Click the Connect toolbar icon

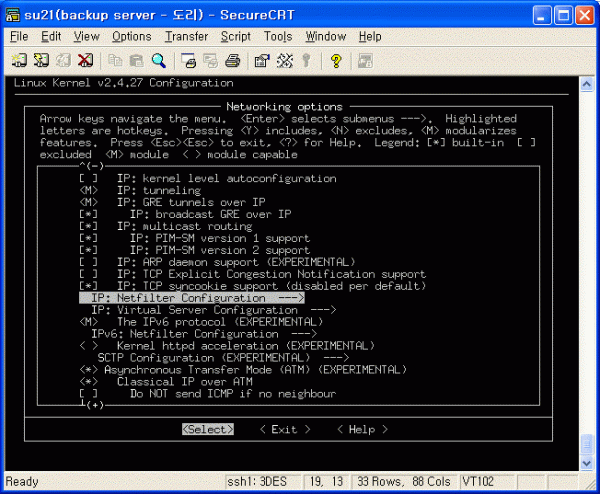coord(19,60)
